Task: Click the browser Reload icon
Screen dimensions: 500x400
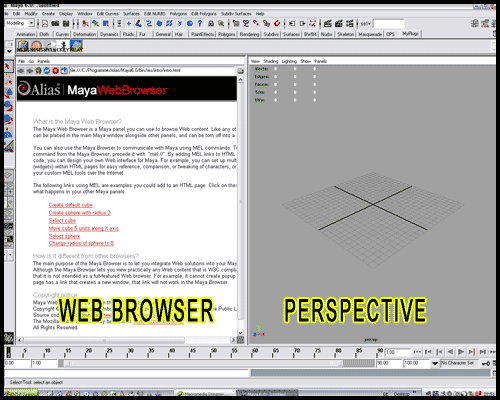Action: (47, 71)
